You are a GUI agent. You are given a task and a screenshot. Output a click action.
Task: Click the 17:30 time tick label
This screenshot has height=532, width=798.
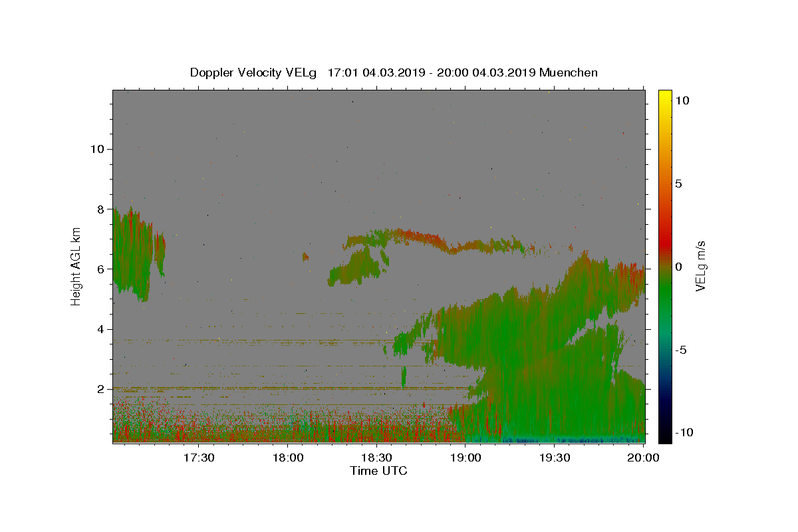pyautogui.click(x=199, y=458)
